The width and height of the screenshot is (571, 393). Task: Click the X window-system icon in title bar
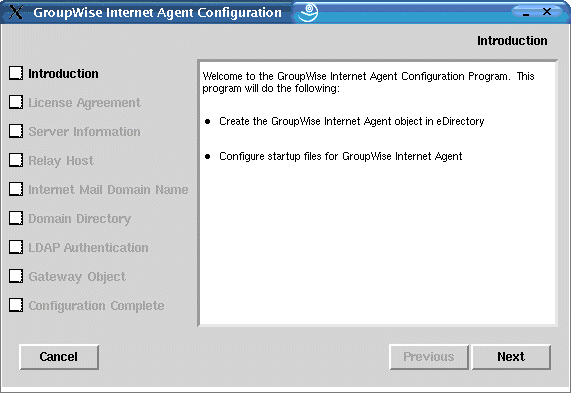(16, 12)
